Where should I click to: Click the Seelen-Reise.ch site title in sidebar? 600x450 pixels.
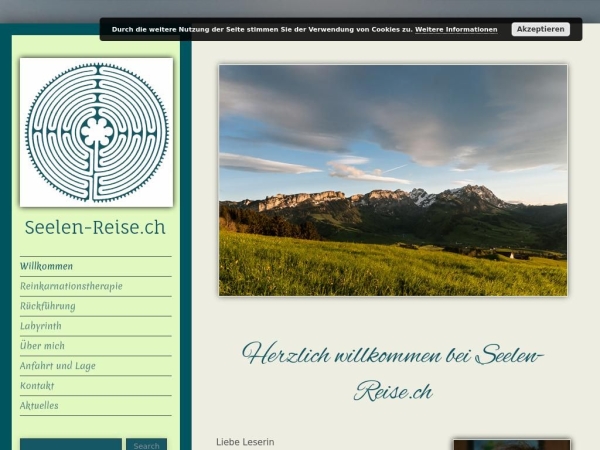point(95,227)
